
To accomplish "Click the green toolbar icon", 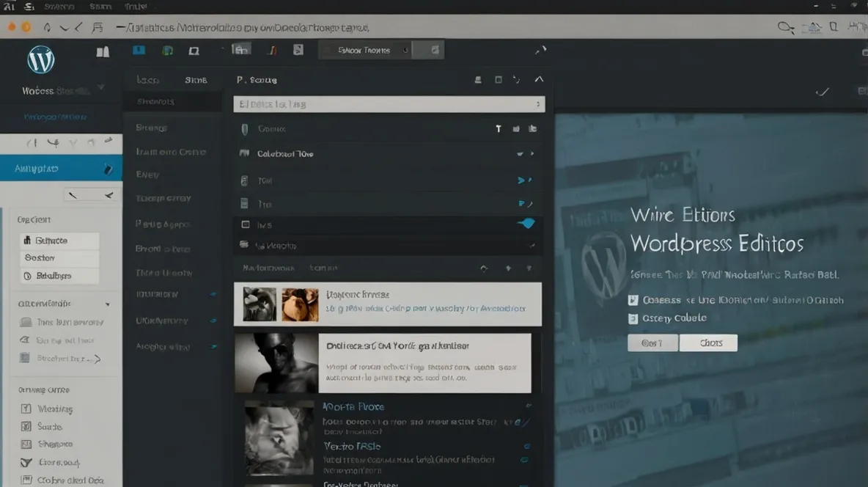I will tap(167, 51).
